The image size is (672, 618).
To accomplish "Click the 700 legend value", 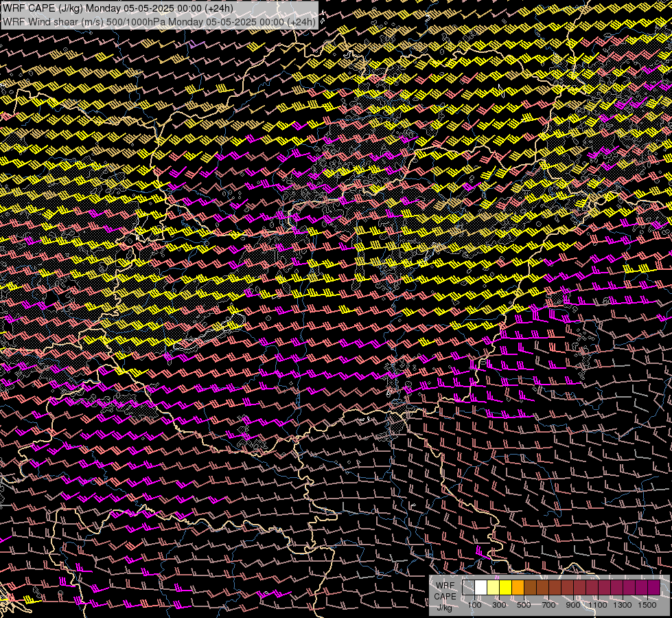I will pyautogui.click(x=548, y=605).
